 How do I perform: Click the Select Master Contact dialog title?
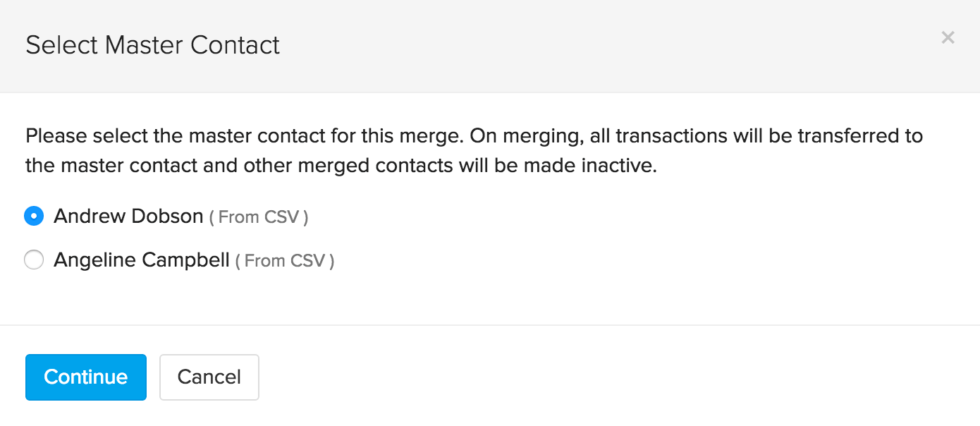(x=152, y=44)
